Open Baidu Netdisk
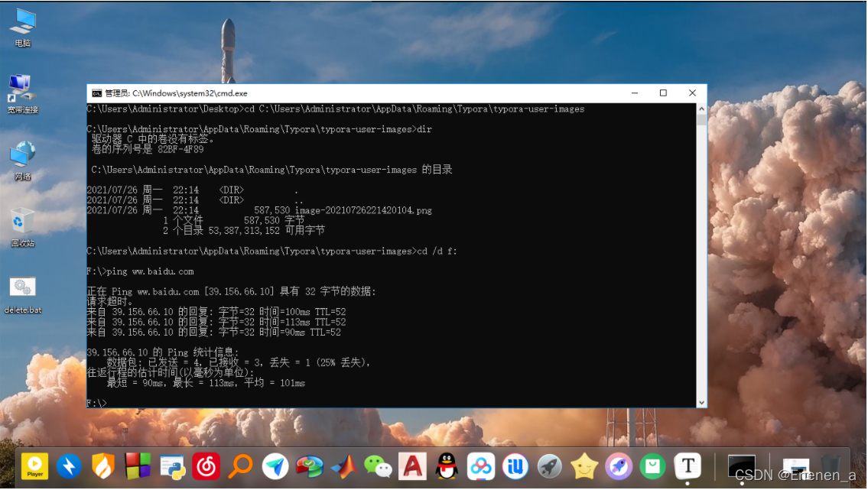 click(x=480, y=466)
